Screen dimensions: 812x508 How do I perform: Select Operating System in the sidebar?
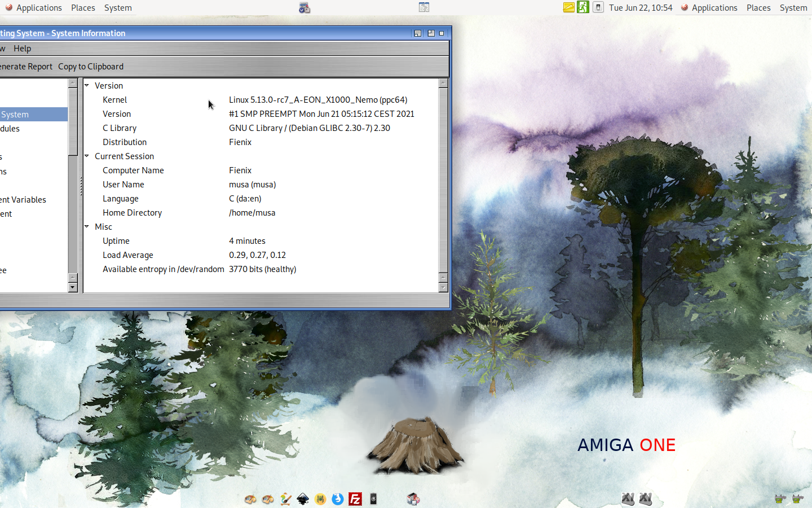pos(16,115)
